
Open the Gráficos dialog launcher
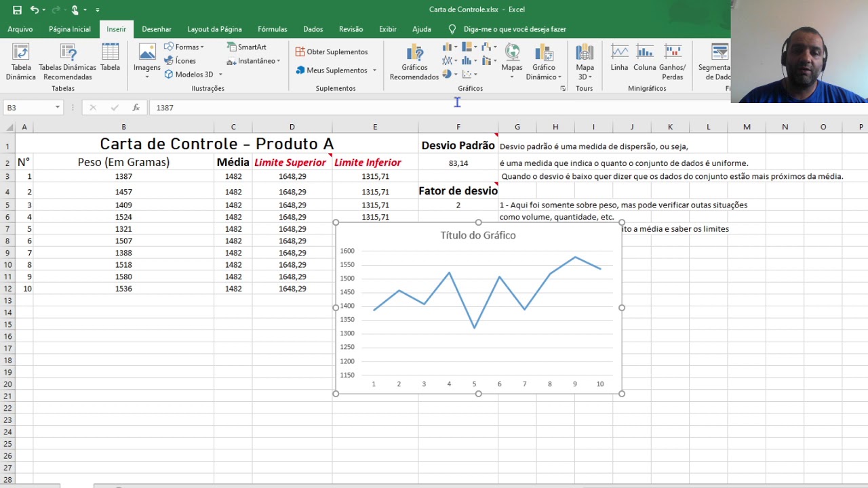tap(563, 89)
